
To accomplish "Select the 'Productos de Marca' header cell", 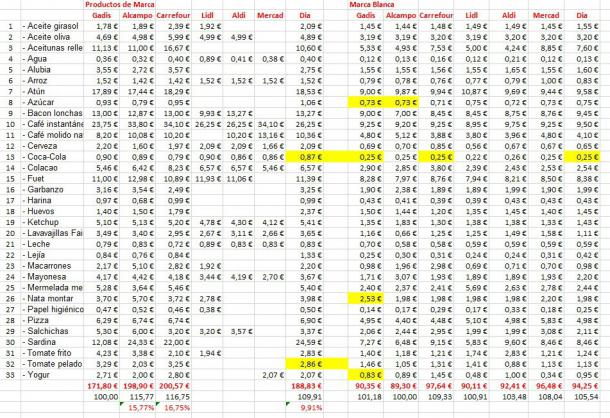I will click(x=119, y=5).
